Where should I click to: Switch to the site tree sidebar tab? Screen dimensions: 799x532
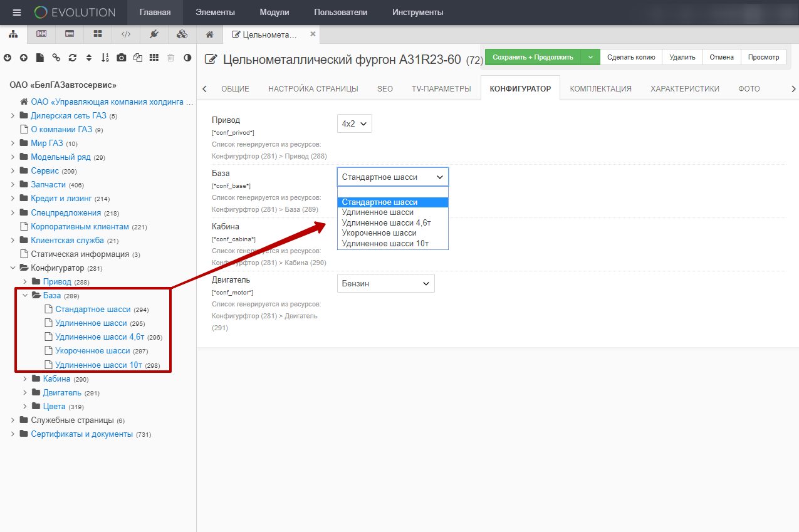pyautogui.click(x=14, y=34)
